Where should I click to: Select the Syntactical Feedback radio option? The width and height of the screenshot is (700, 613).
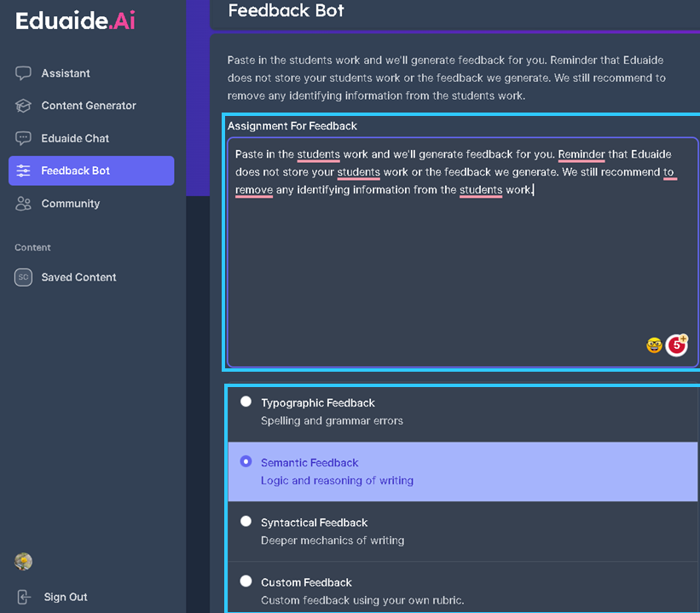coord(246,521)
